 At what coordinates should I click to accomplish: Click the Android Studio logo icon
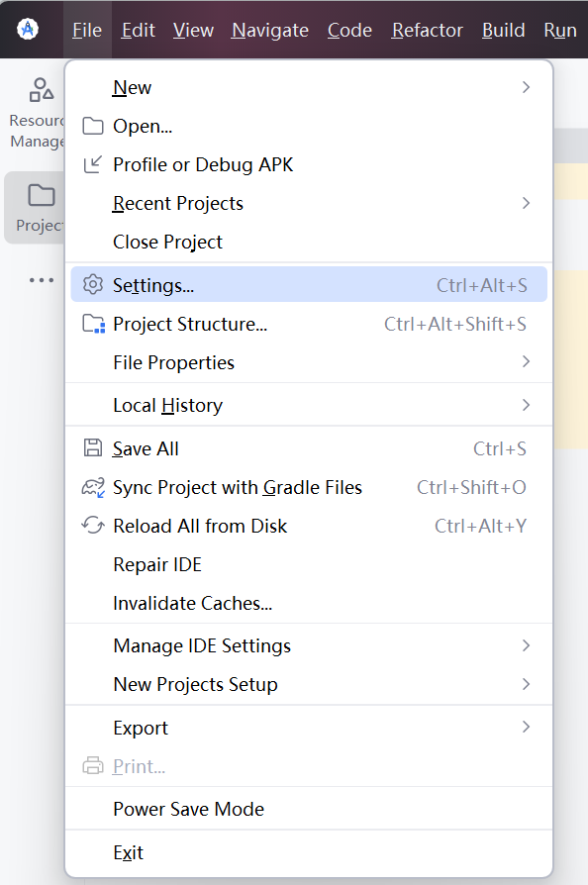pos(28,29)
